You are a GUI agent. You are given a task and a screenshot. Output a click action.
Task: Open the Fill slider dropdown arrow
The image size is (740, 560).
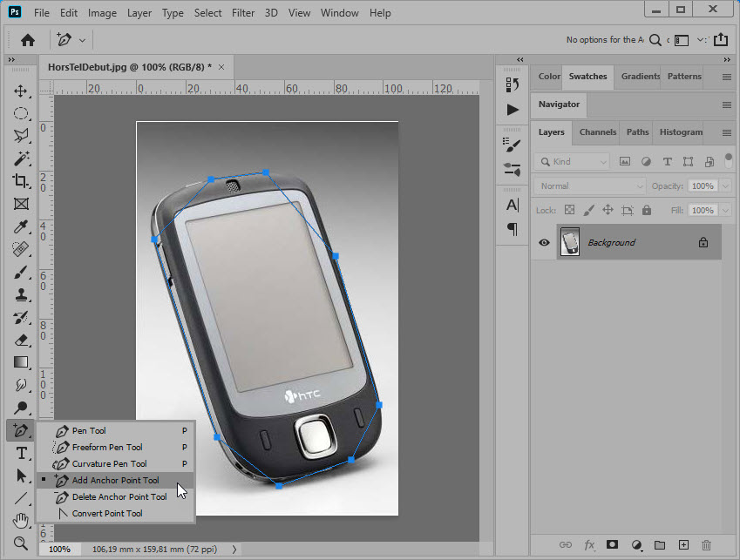pyautogui.click(x=725, y=210)
